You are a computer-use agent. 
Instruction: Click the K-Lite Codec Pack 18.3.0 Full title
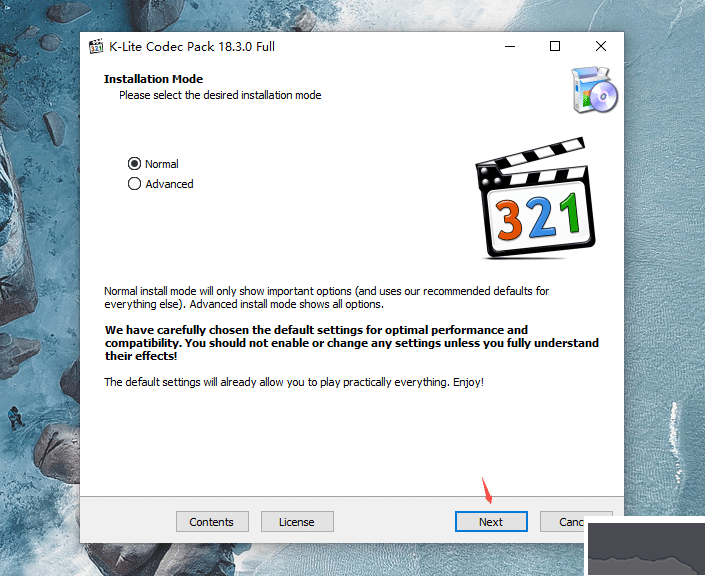(192, 47)
